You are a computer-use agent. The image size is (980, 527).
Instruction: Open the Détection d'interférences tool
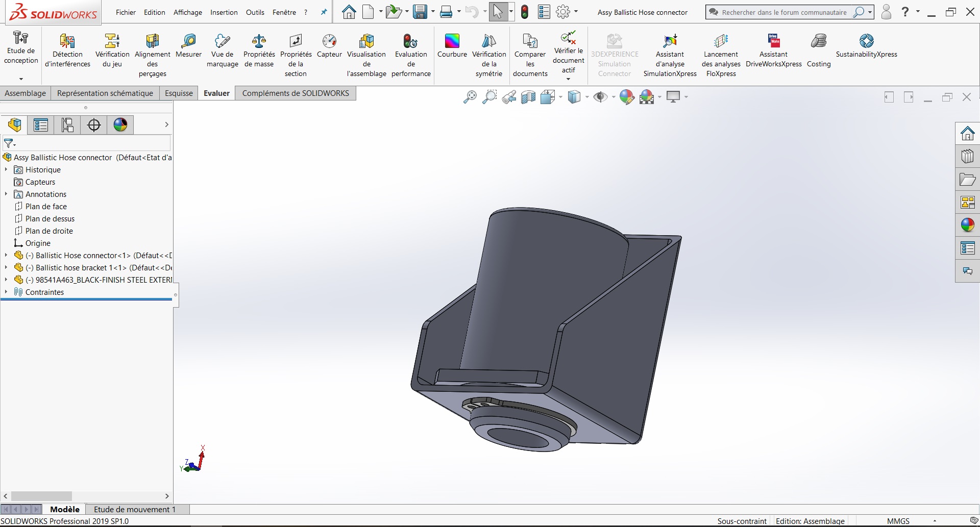point(67,51)
